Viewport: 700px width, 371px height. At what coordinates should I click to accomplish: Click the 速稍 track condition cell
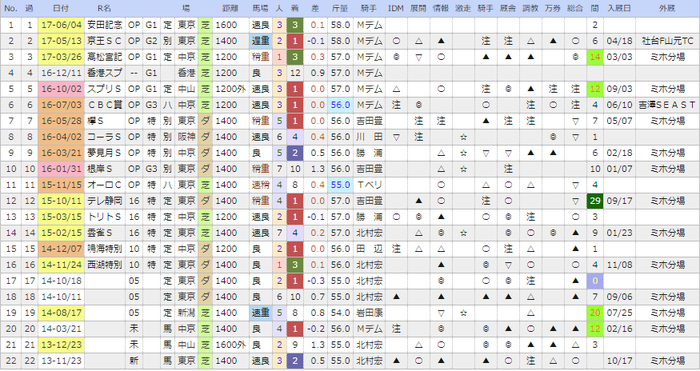point(261,185)
